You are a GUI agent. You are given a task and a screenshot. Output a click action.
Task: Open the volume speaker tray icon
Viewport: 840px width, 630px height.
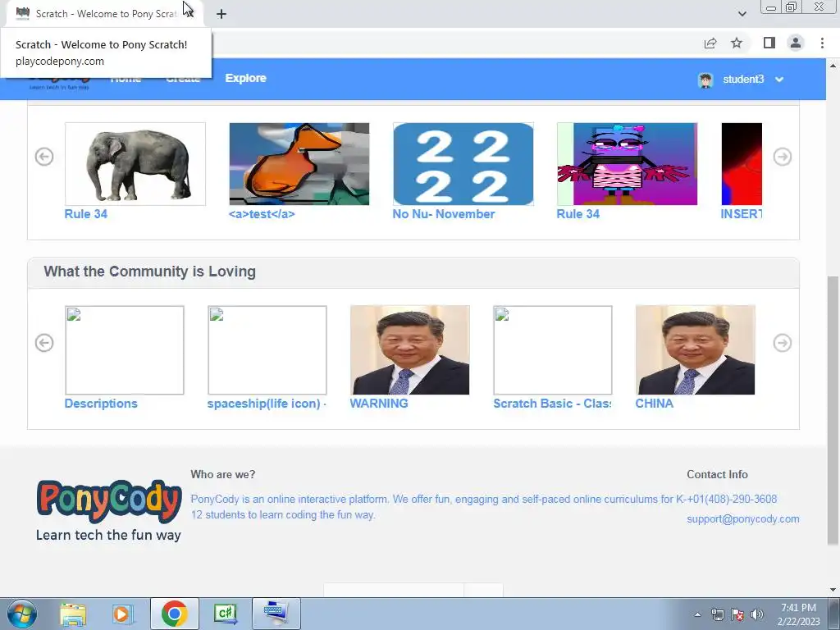click(x=757, y=614)
